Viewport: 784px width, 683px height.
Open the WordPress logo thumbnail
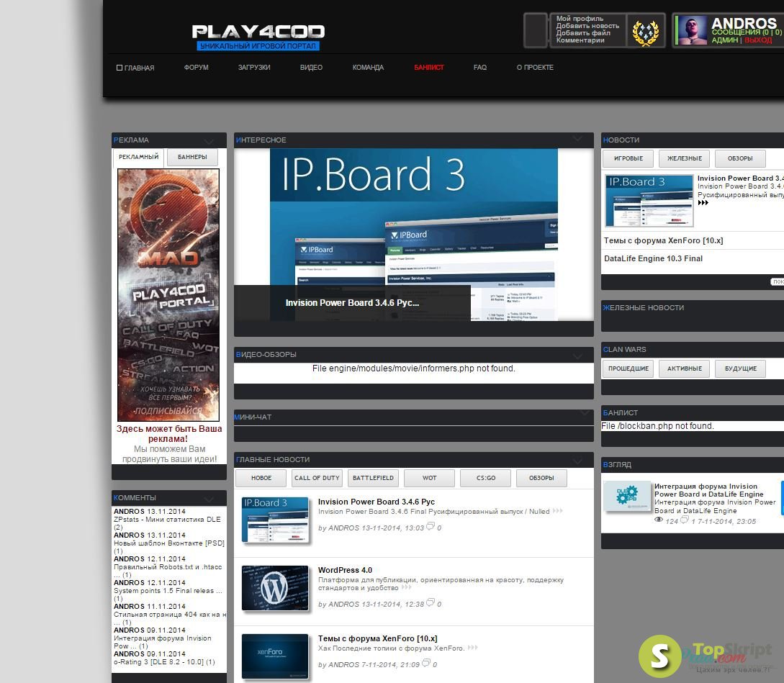tap(275, 588)
